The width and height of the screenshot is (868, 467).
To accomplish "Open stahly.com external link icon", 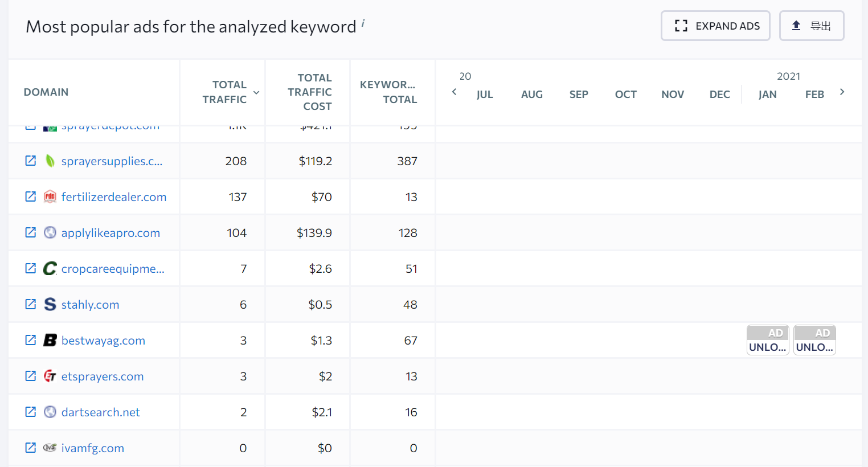I will (31, 304).
